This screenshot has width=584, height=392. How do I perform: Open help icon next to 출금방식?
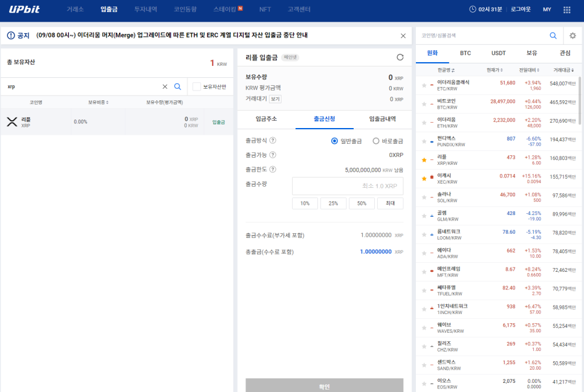[x=273, y=140]
